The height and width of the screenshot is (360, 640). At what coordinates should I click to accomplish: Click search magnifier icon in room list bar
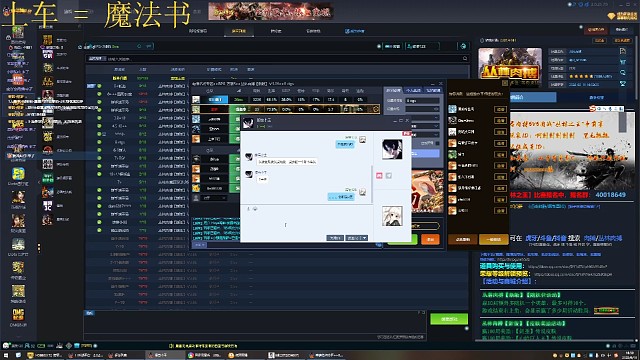pos(465,58)
